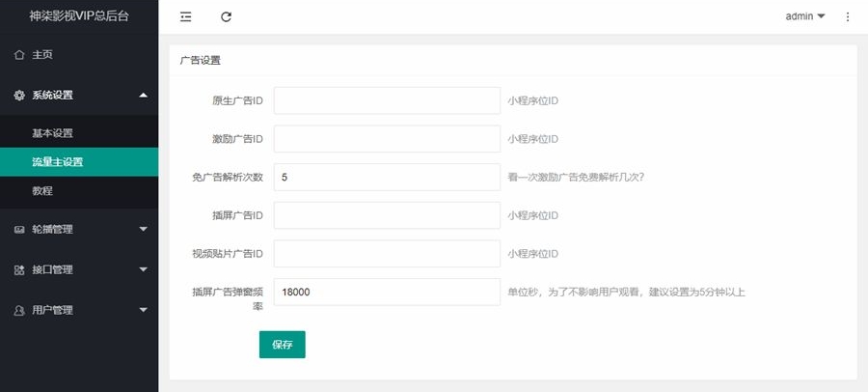
Task: Focus the 原生广告ID input field
Action: (x=387, y=100)
